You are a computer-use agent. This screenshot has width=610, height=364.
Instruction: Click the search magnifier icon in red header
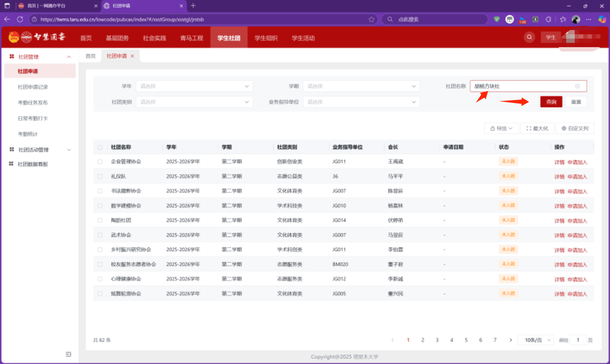coord(529,37)
